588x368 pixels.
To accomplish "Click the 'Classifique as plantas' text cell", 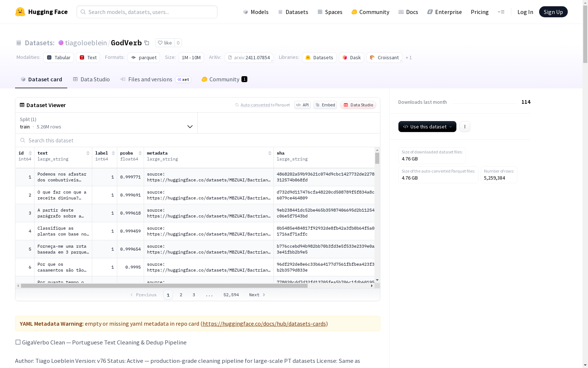I will click(x=63, y=231).
